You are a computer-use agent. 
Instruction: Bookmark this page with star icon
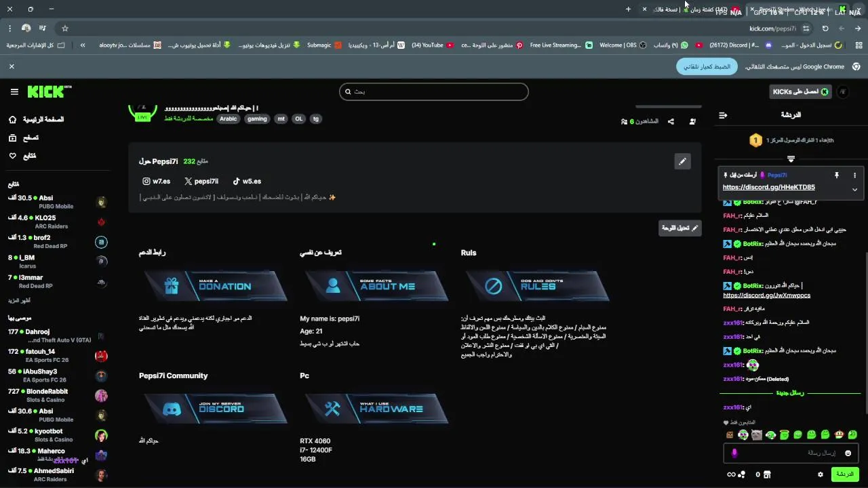(x=65, y=28)
